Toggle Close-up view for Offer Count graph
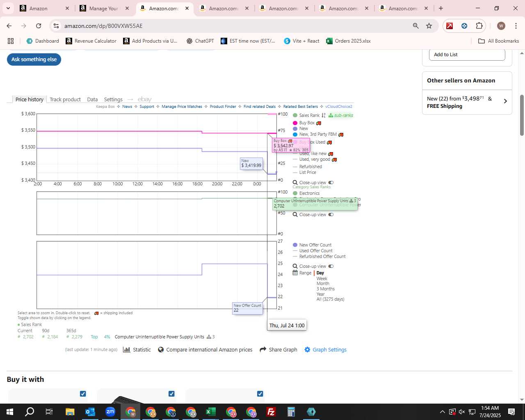 click(331, 266)
